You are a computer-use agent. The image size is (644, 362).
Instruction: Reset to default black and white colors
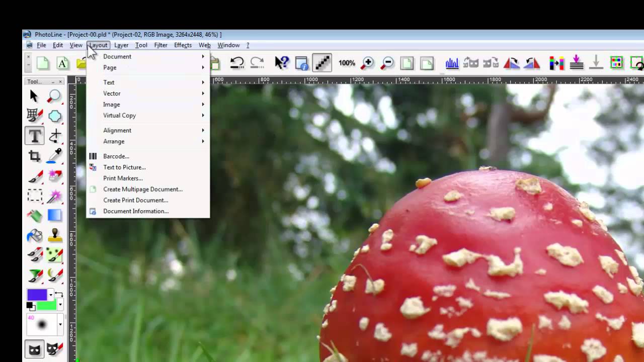pos(30,306)
